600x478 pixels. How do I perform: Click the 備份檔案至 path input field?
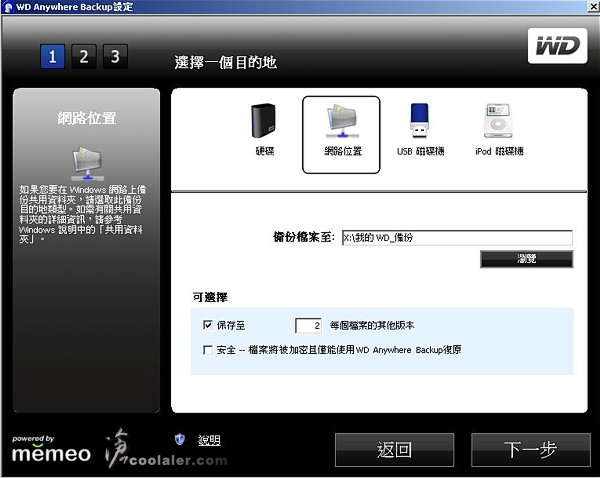click(457, 238)
